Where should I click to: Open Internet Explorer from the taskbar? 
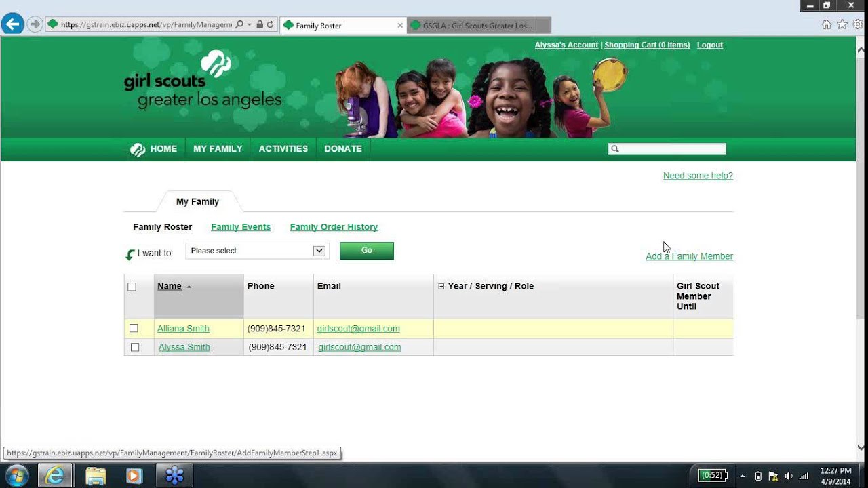(x=54, y=475)
